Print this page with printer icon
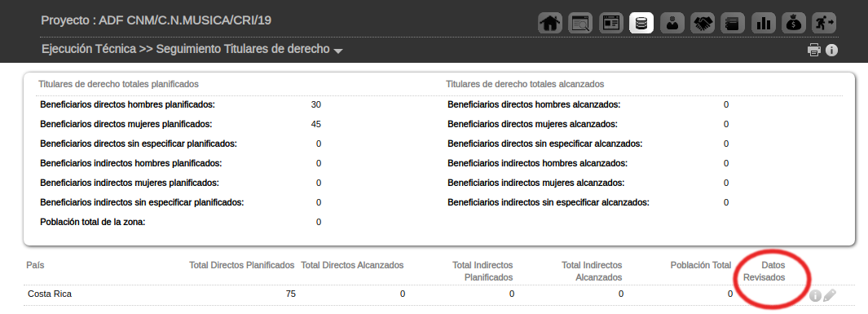The image size is (868, 314). (813, 50)
